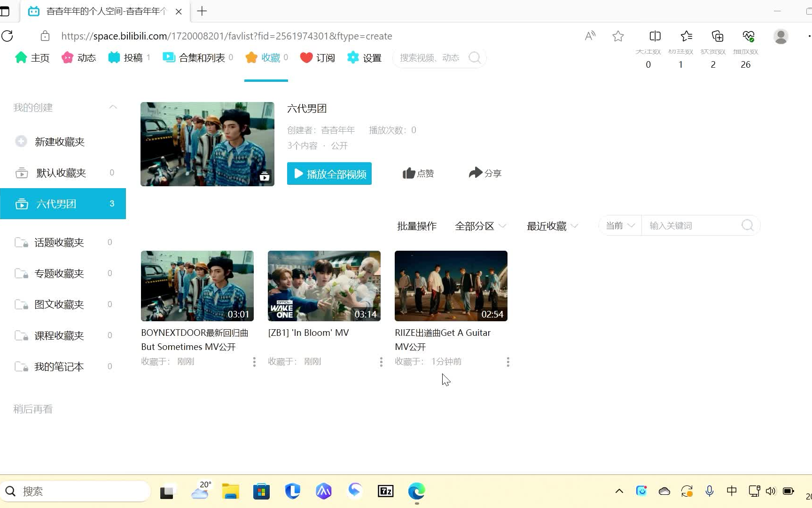Open the 订阅 subscriptions tab
Image resolution: width=812 pixels, height=508 pixels.
[x=318, y=57]
